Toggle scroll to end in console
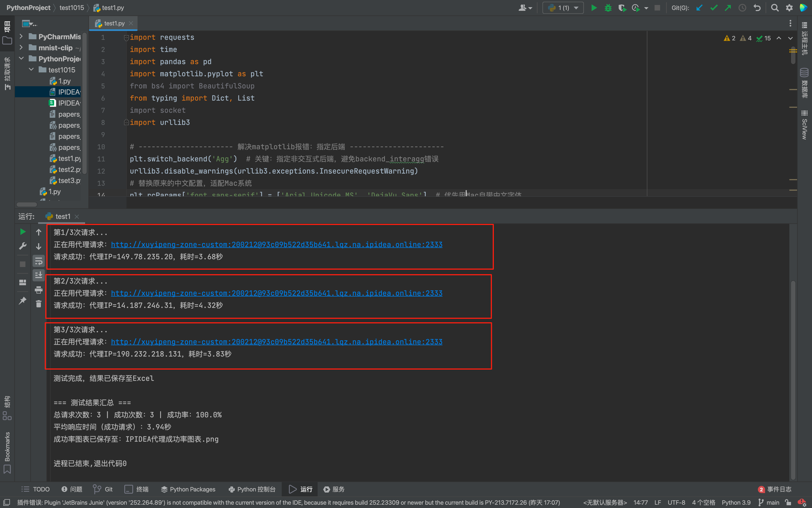Screen dimensions: 812x508 click(x=39, y=275)
